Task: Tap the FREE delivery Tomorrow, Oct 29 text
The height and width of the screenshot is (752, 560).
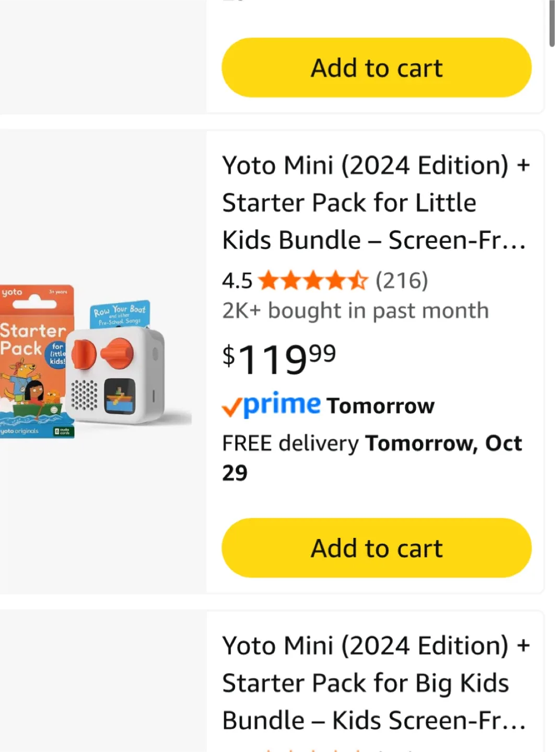Action: pyautogui.click(x=372, y=457)
